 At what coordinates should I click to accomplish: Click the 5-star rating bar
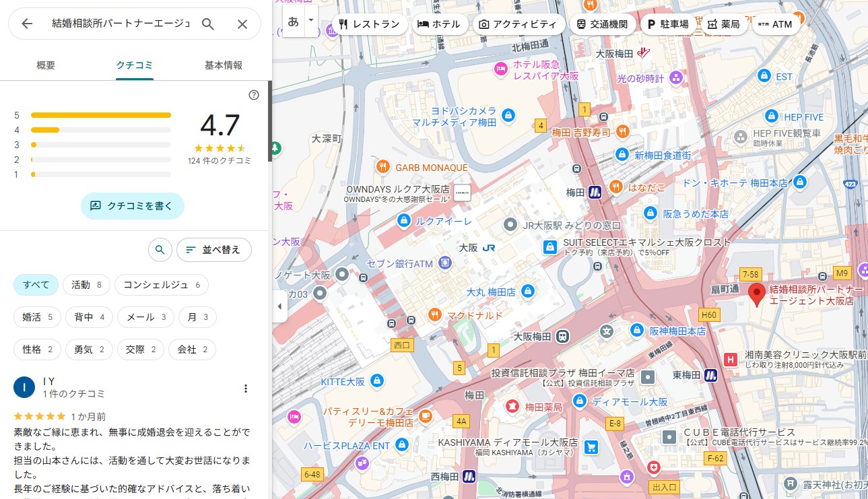coord(101,115)
